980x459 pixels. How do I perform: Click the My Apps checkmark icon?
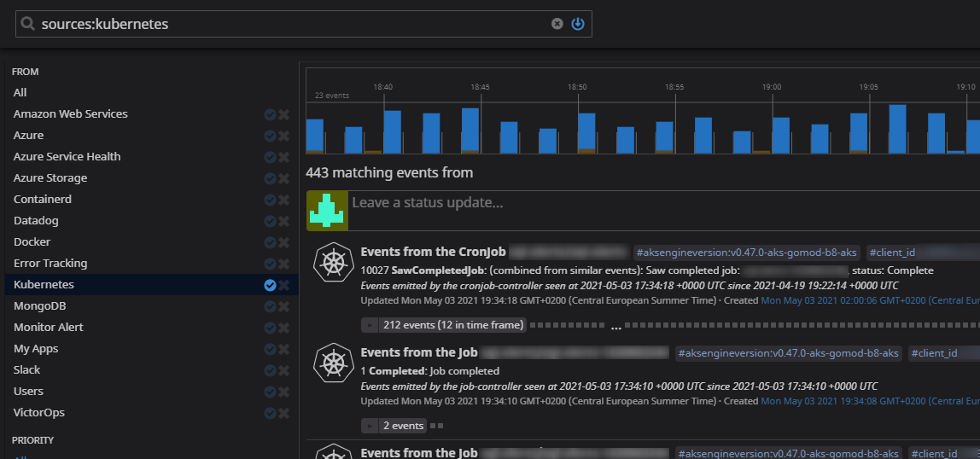pos(270,349)
